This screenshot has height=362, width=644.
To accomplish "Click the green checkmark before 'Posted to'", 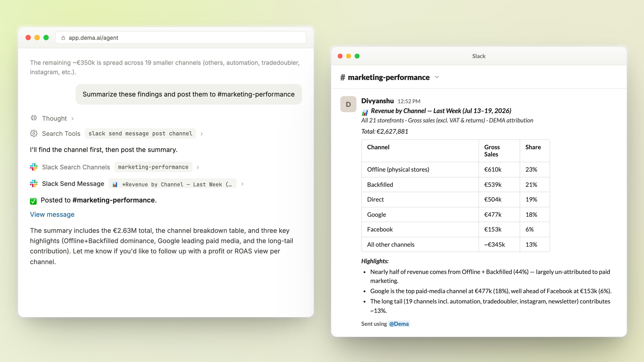I will [x=33, y=201].
